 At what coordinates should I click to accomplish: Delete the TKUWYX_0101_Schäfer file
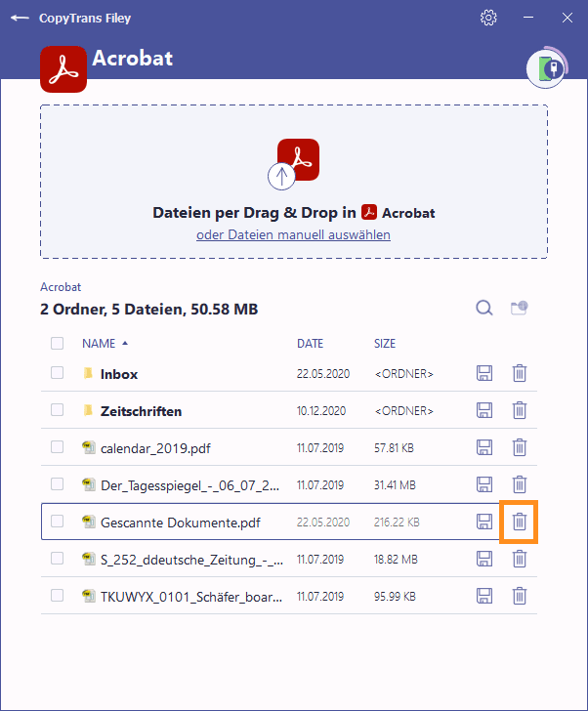click(520, 597)
